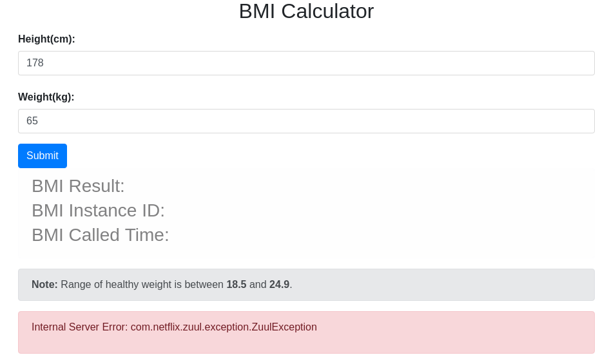Click the word BMI in page heading

pos(258,12)
